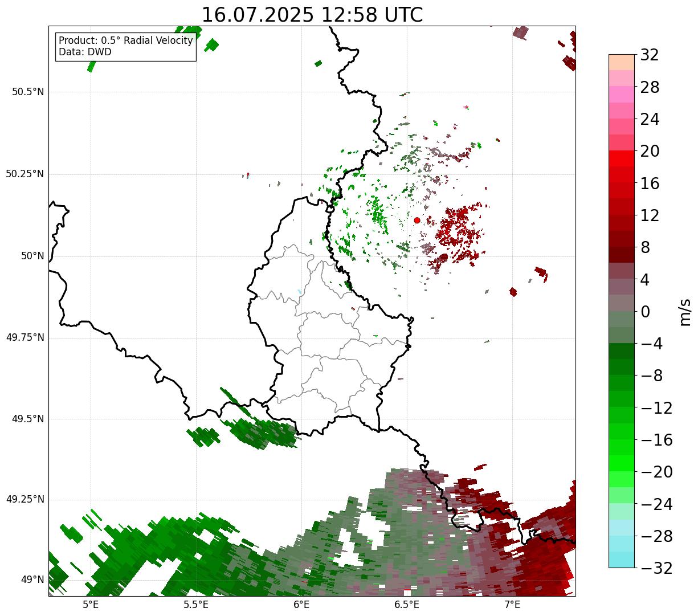This screenshot has width=698, height=616.
Task: Click the colorbar tick label 32
Action: [x=650, y=55]
